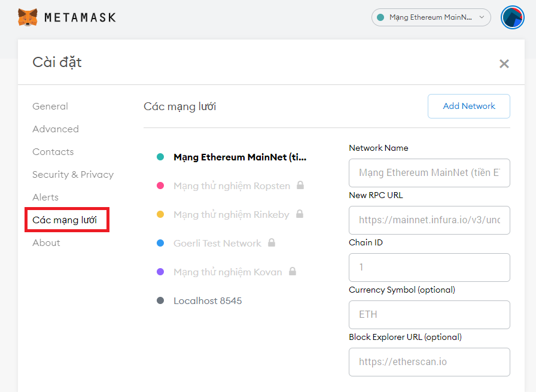Select Mạng thử nghiệm Rinkeby network
The height and width of the screenshot is (392, 536).
(230, 214)
